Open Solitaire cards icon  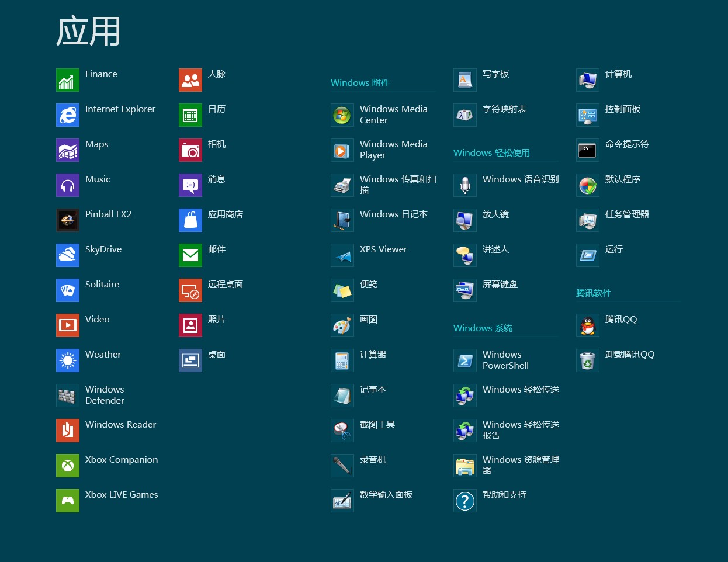pos(68,290)
